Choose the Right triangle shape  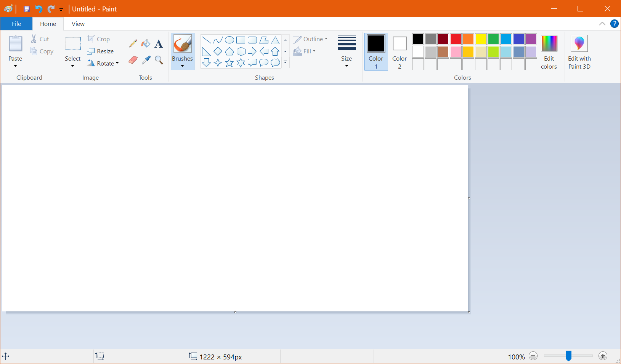pyautogui.click(x=206, y=51)
